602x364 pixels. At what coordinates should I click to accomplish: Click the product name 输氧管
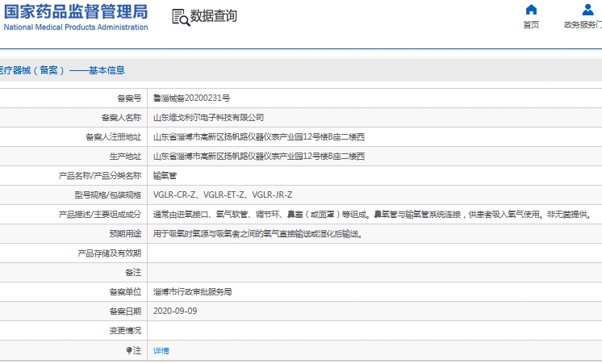[x=165, y=176]
